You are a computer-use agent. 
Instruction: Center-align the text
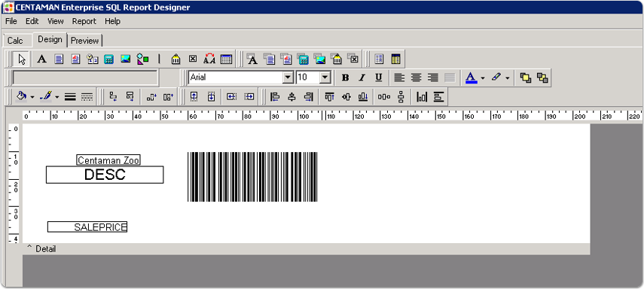(x=417, y=78)
